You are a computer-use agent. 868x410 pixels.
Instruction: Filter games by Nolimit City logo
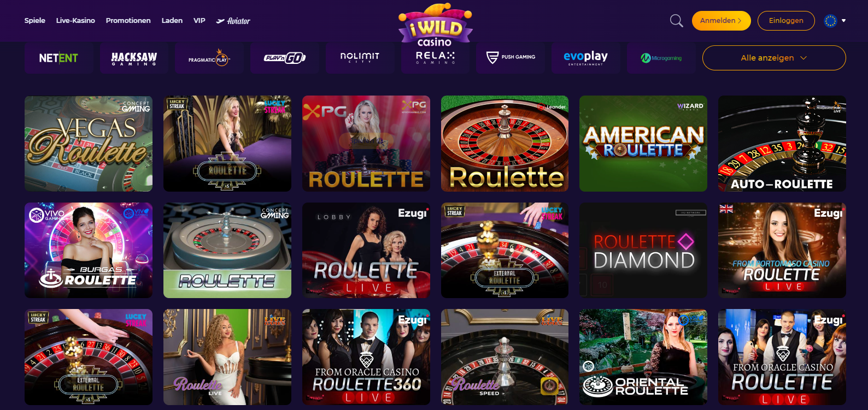tap(360, 58)
